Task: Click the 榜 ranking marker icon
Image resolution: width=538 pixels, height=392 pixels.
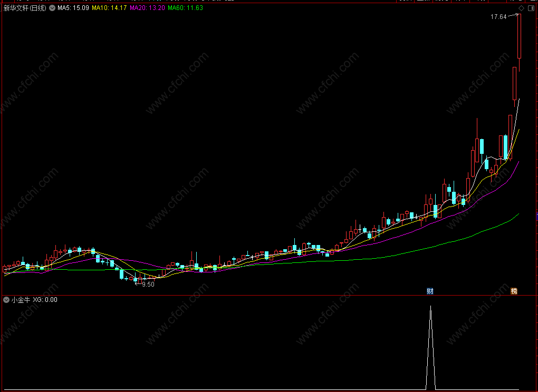Action: 514,291
